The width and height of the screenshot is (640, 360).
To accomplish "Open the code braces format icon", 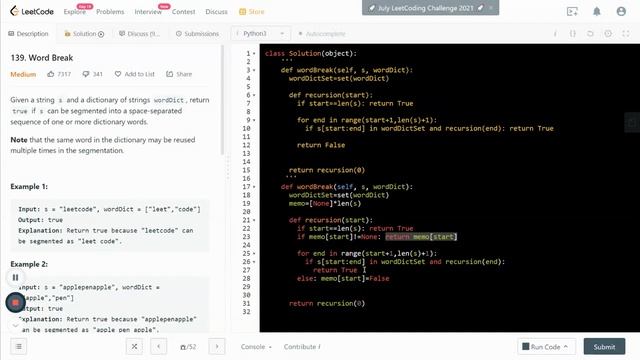I will (573, 34).
